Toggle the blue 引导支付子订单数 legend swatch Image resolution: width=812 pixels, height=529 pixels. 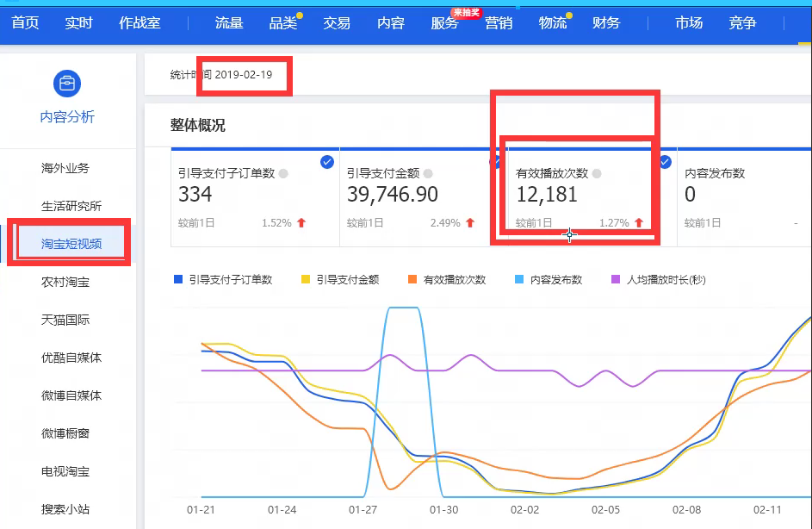[x=178, y=279]
